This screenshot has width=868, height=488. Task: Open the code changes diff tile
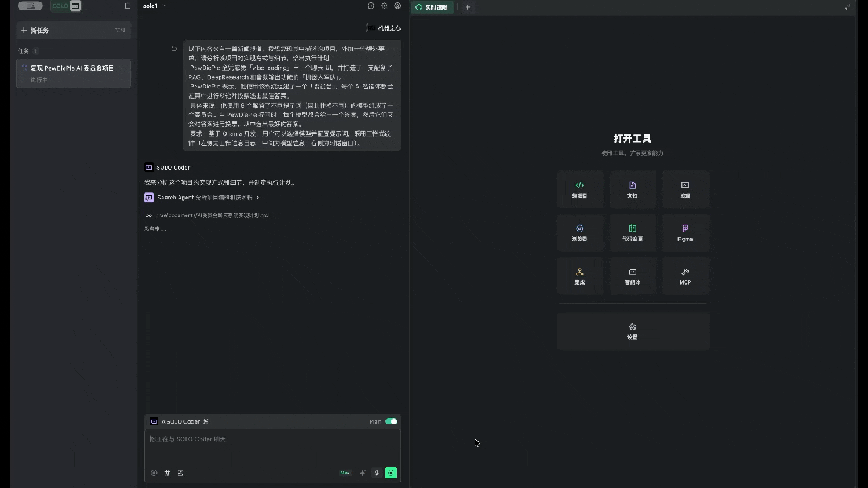[x=632, y=233]
